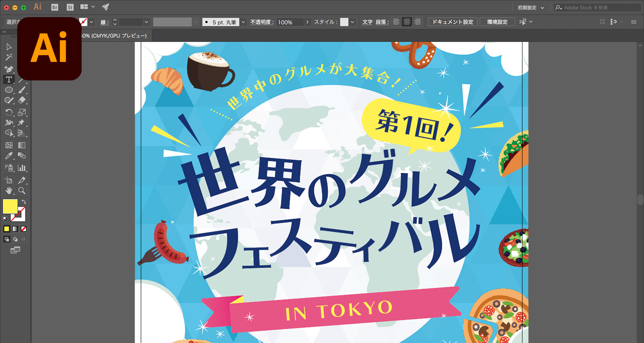
Task: Select the Scale tool
Action: [22, 112]
